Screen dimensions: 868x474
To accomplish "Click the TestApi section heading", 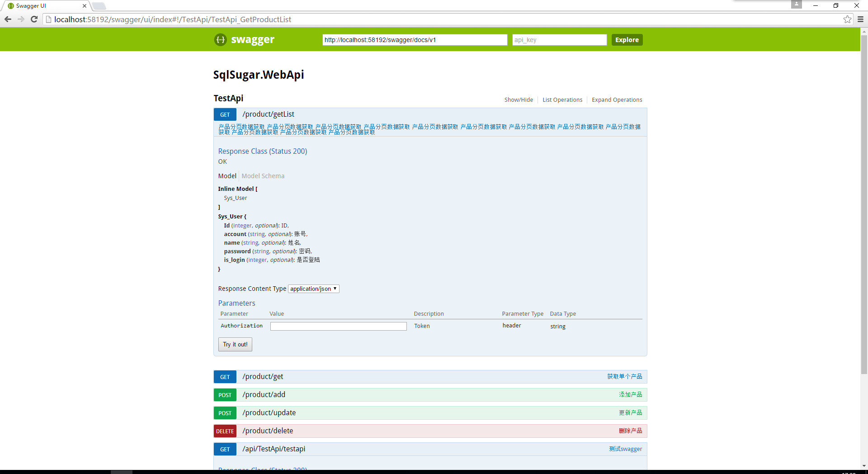I will 228,98.
